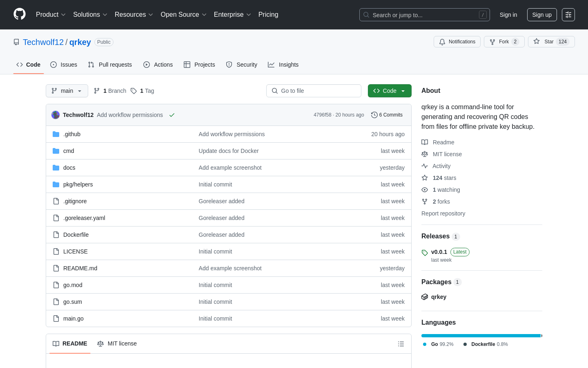The image size is (588, 368).
Task: Open the .gitignore file
Action: pyautogui.click(x=75, y=201)
